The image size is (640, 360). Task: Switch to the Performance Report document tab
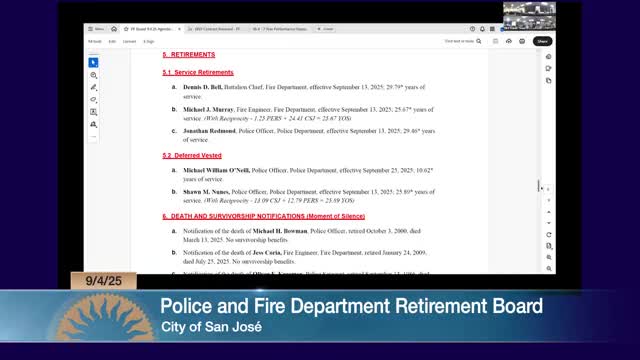281,29
